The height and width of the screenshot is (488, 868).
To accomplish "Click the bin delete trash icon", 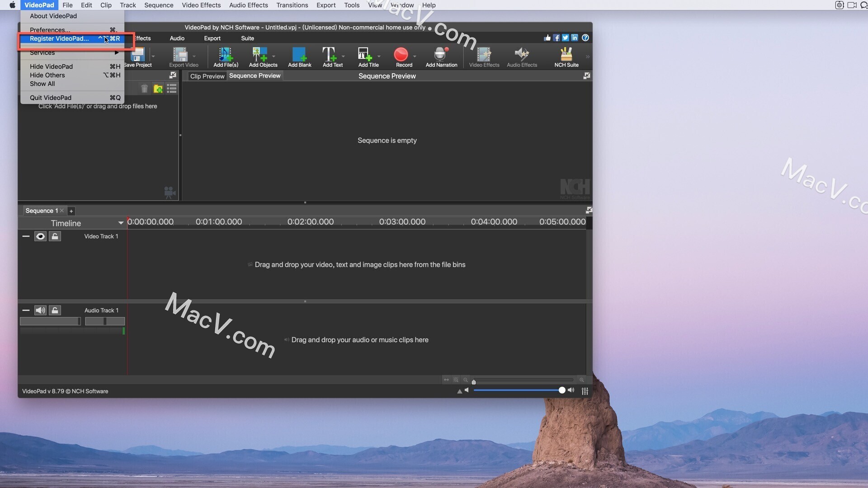I will click(x=144, y=89).
